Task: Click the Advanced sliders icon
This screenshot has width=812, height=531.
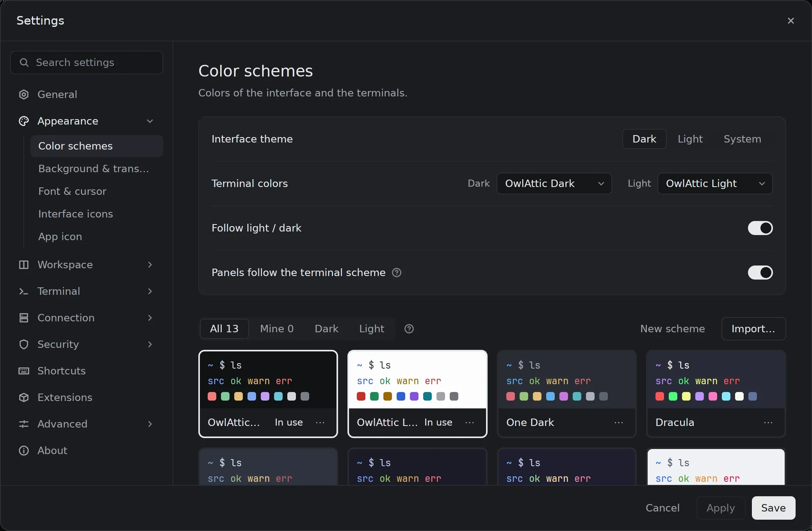Action: tap(24, 424)
